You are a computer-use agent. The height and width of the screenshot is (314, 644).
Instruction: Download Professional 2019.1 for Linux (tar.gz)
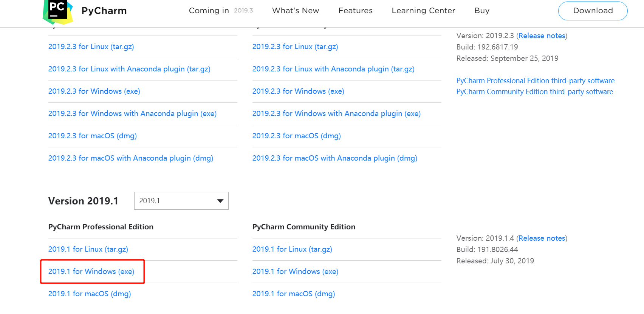tap(88, 249)
